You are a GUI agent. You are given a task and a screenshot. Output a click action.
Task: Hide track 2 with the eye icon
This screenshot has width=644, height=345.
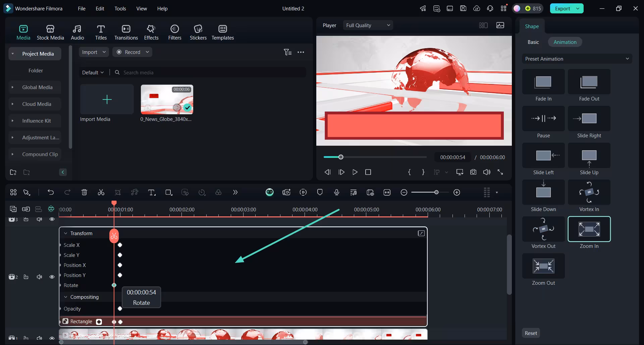coord(52,277)
